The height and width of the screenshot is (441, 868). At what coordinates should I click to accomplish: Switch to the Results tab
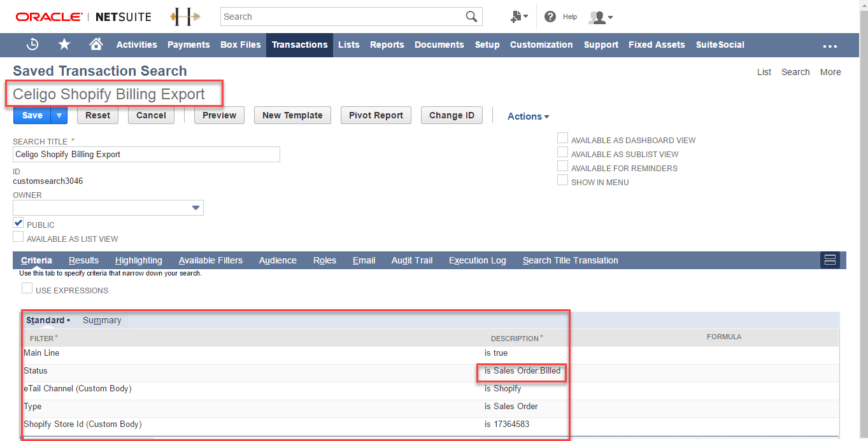pos(84,260)
